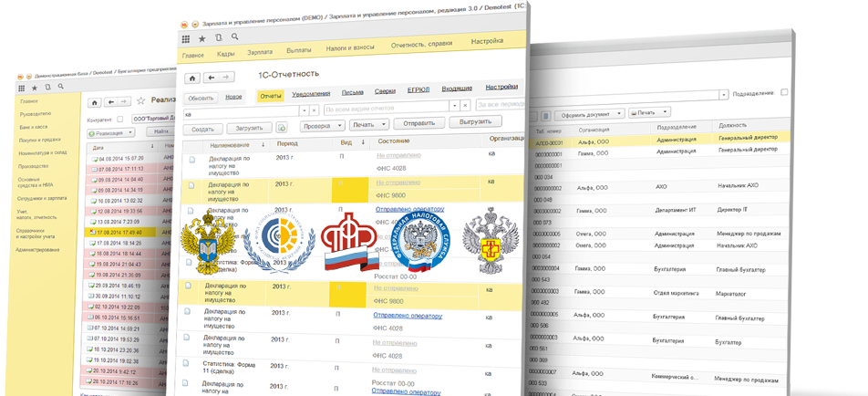This screenshot has height=396, width=868.
Task: Click the Создать button
Action: [202, 129]
